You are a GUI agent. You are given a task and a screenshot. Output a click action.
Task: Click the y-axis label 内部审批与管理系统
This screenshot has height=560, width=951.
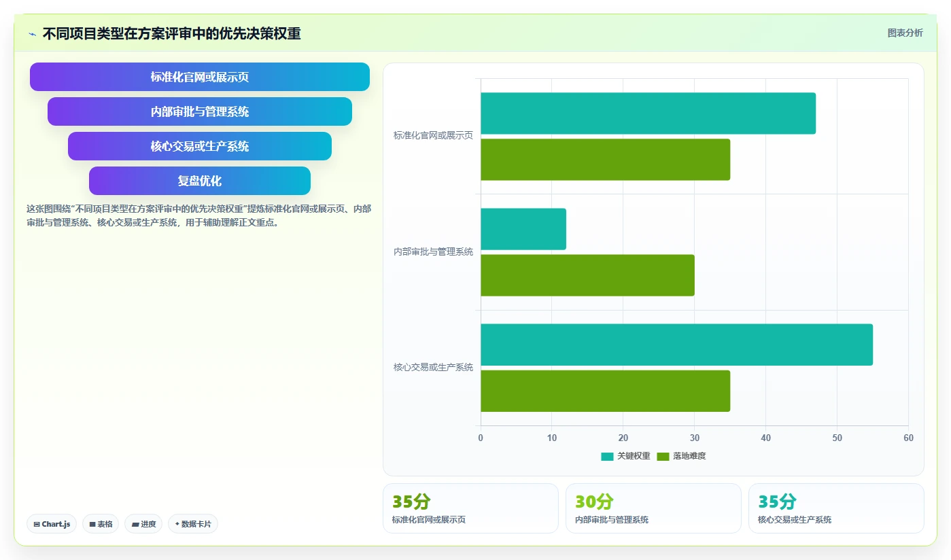[x=433, y=251]
